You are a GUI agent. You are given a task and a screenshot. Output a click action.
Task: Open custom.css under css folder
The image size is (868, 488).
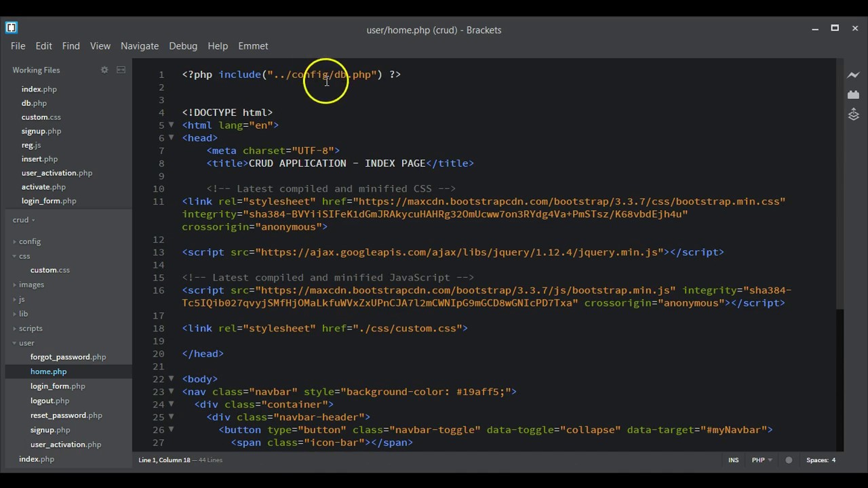[x=50, y=270]
